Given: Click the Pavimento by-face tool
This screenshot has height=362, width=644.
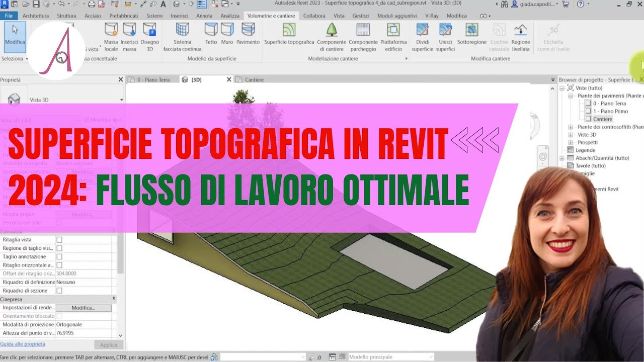Looking at the screenshot, I should [x=248, y=34].
